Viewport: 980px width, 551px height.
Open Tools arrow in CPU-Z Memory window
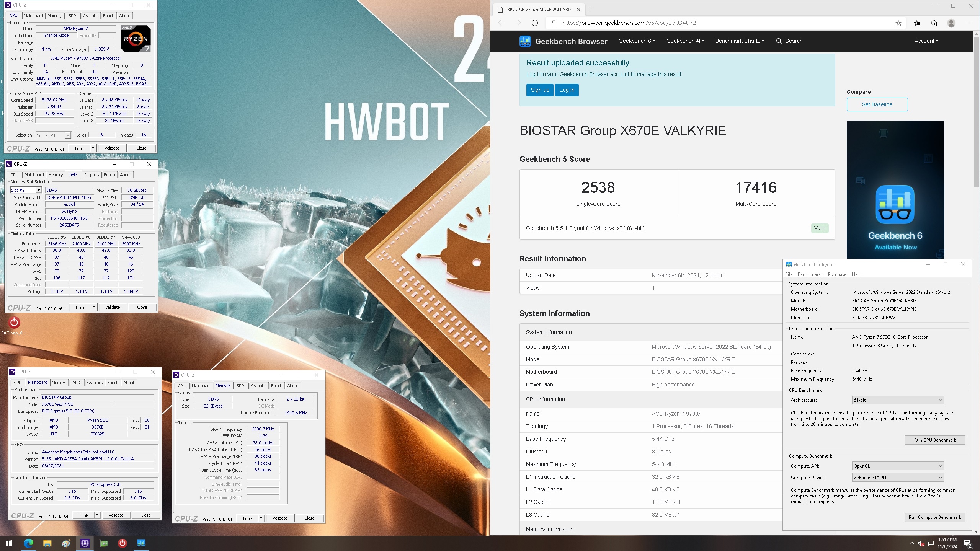click(x=261, y=518)
